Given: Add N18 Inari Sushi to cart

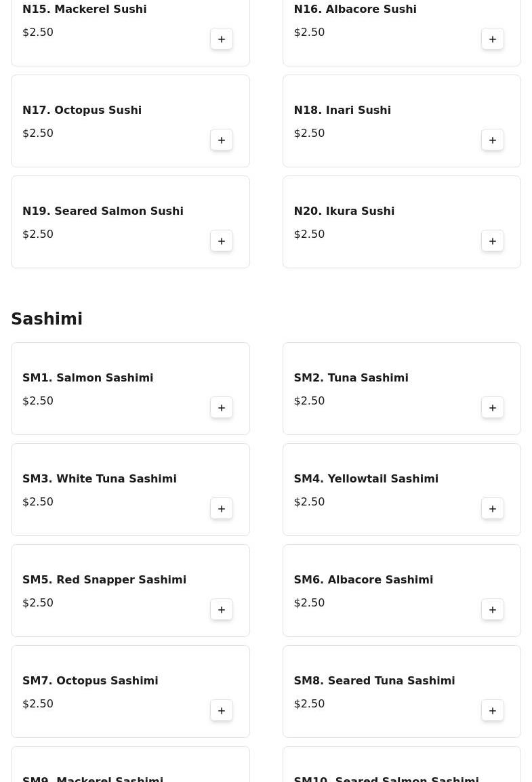Looking at the screenshot, I should coord(493,140).
